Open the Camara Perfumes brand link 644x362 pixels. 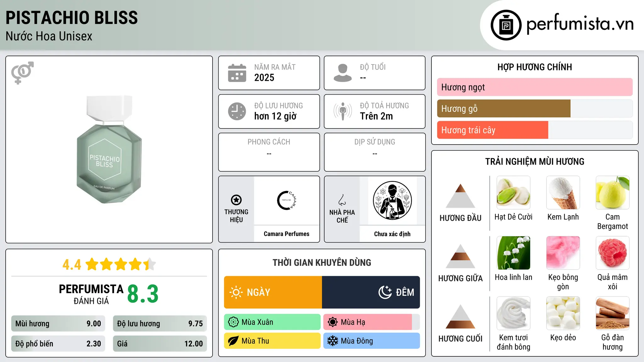coord(286,234)
